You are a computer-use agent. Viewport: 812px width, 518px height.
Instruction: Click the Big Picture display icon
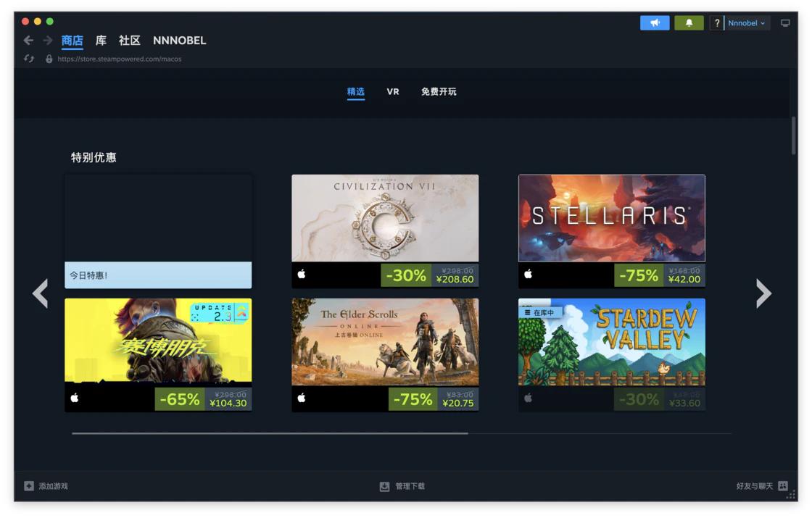coord(785,23)
